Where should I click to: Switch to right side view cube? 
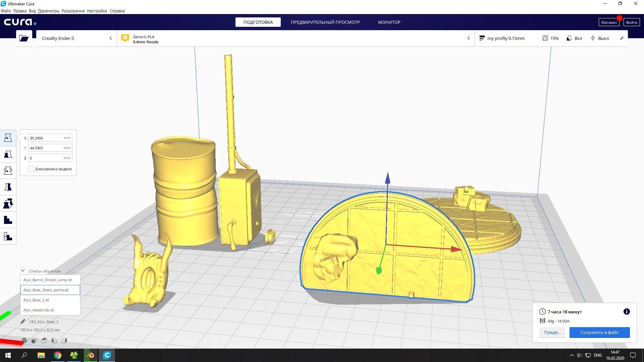click(64, 341)
